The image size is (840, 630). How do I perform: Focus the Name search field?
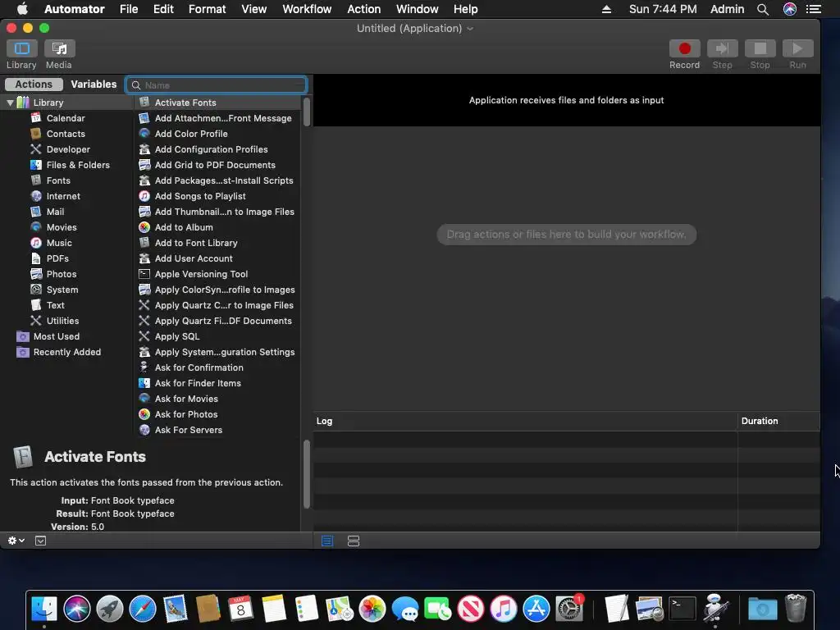click(x=217, y=85)
